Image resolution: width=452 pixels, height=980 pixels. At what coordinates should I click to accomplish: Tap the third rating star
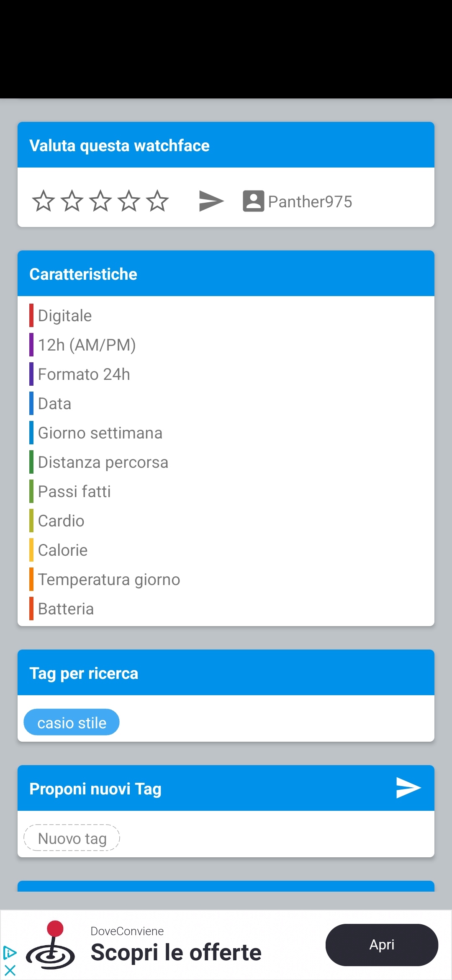(100, 201)
